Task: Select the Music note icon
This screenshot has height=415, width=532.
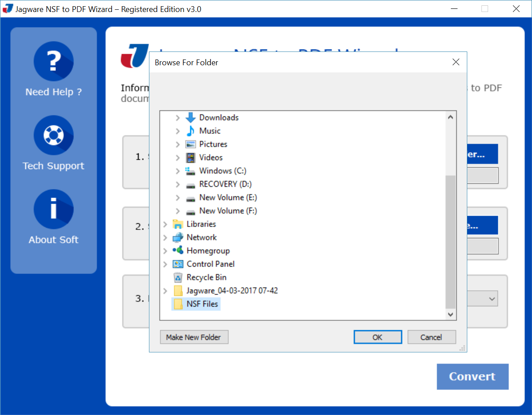Action: 191,131
